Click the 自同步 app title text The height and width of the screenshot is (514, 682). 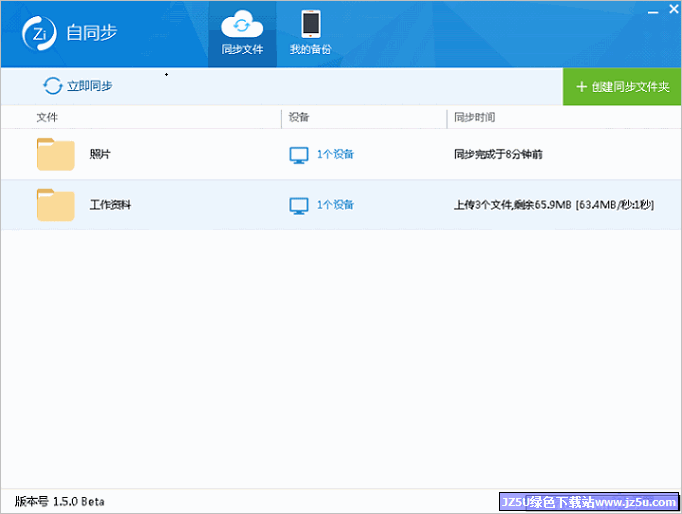click(x=92, y=33)
